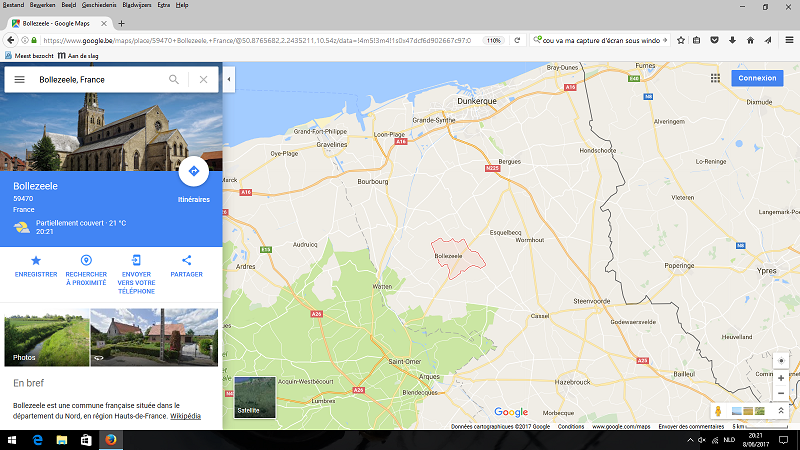Screen dimensions: 800x450
Task: Open Itinéraires directions button
Action: [x=193, y=171]
